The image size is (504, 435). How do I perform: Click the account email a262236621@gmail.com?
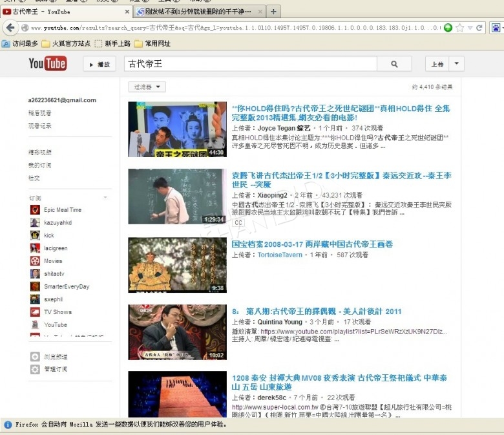pyautogui.click(x=62, y=100)
